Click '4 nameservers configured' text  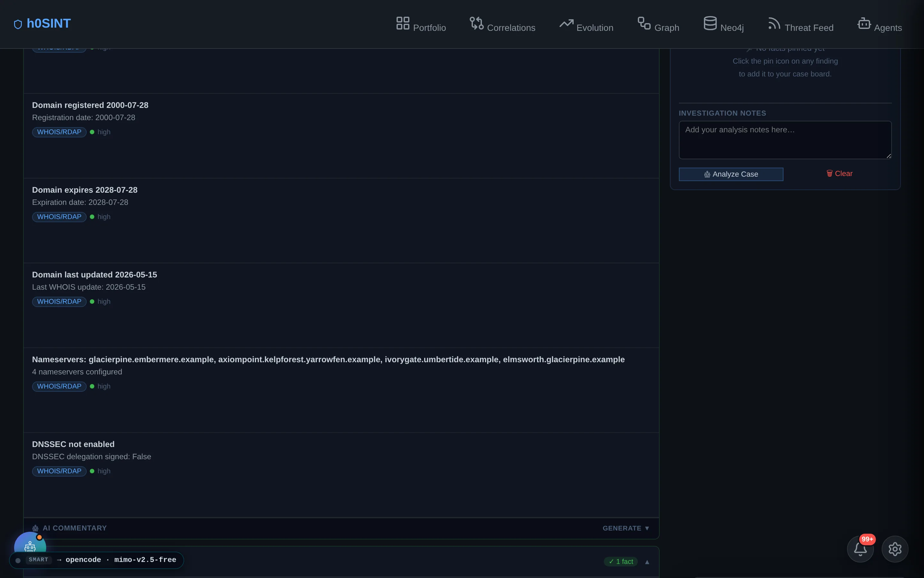(x=77, y=372)
